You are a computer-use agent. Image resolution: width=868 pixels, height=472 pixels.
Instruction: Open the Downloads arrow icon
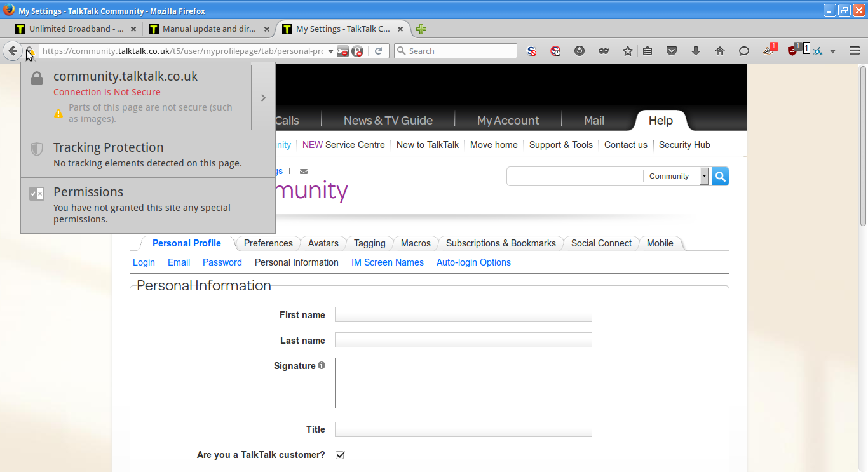[x=695, y=51]
